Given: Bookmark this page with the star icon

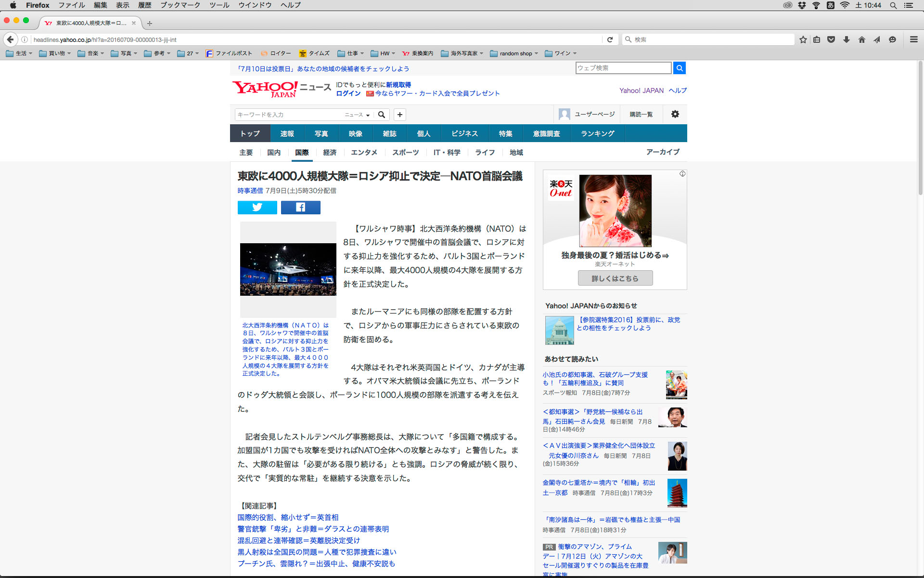Looking at the screenshot, I should 803,39.
